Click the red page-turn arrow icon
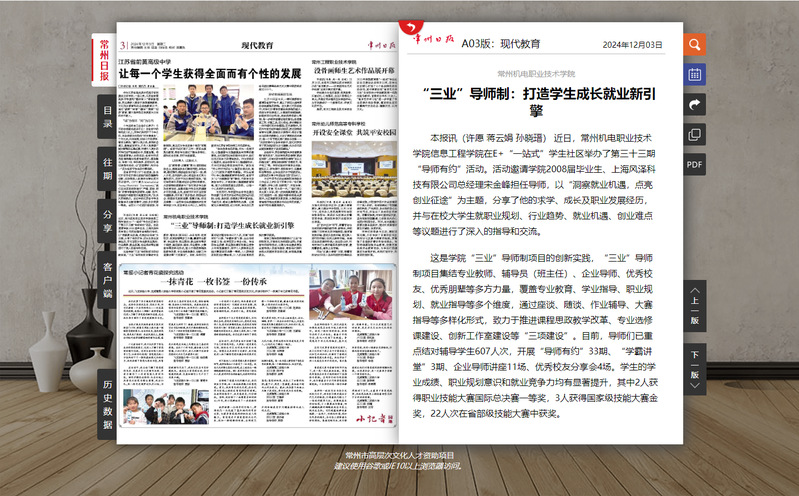This screenshot has width=799, height=496. tap(408, 28)
